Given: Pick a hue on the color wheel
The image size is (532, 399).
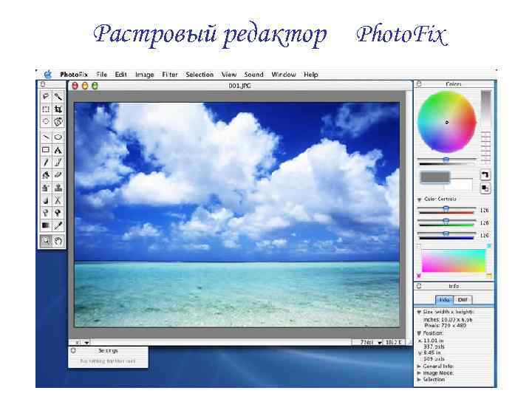Looking at the screenshot, I should pos(446,121).
